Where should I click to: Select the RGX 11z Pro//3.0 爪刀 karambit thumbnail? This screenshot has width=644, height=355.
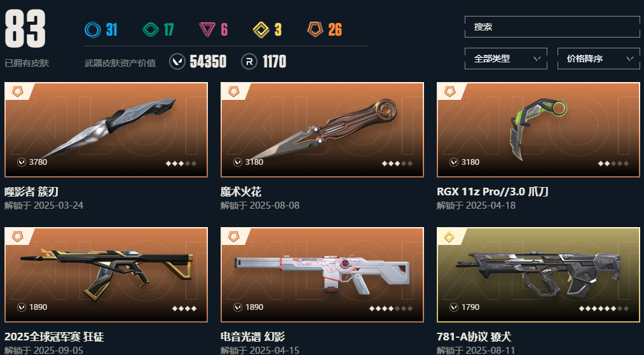[538, 130]
